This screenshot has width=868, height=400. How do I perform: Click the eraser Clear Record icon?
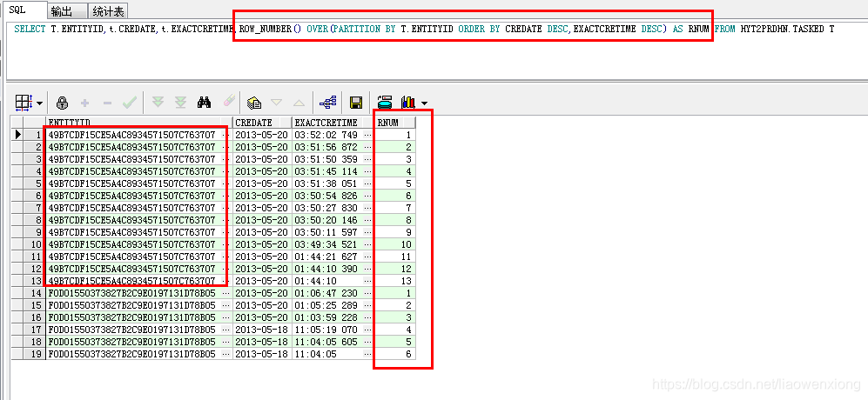click(229, 102)
